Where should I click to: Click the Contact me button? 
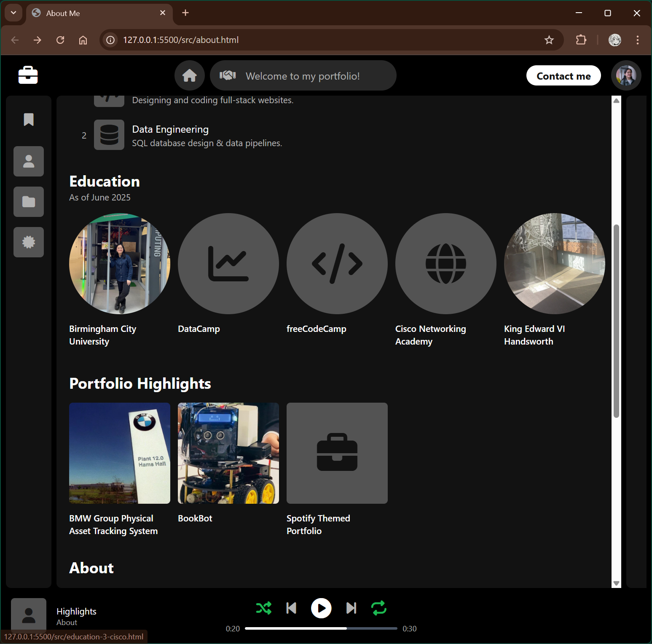click(x=563, y=76)
